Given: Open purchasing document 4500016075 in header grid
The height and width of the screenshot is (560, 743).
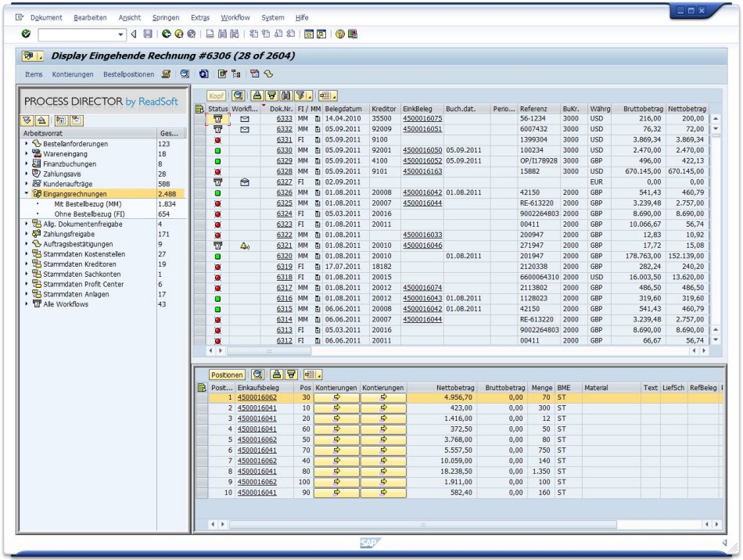Looking at the screenshot, I should click(422, 118).
